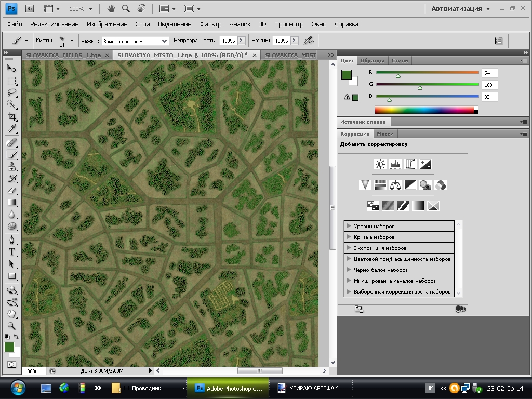Toggle Quick Mask mode

(x=12, y=365)
